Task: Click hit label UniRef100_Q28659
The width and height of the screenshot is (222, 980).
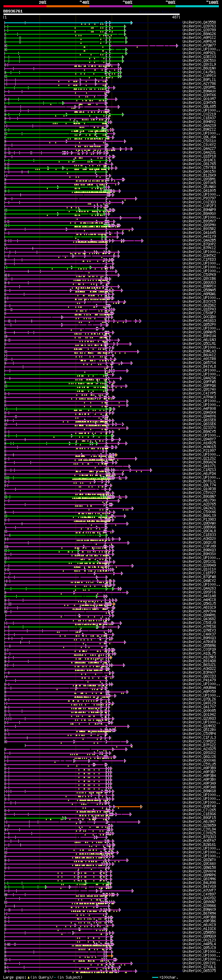Action: (x=199, y=825)
